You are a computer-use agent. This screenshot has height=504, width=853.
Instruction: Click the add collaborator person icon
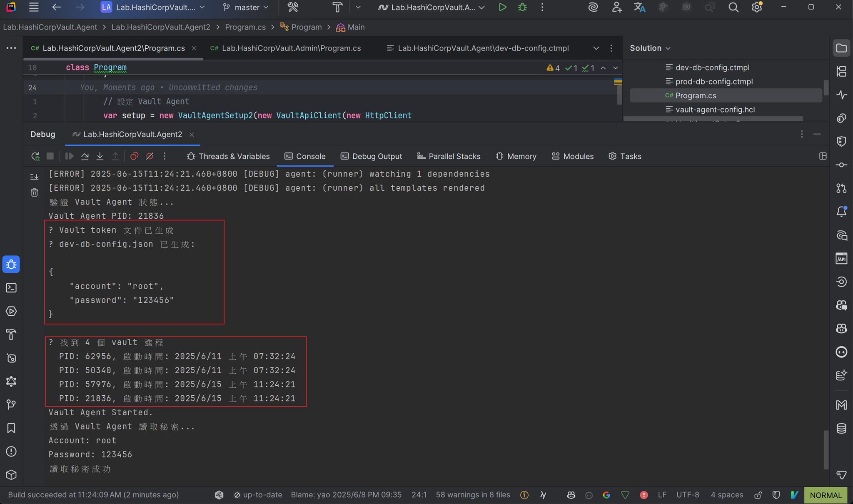coord(616,7)
